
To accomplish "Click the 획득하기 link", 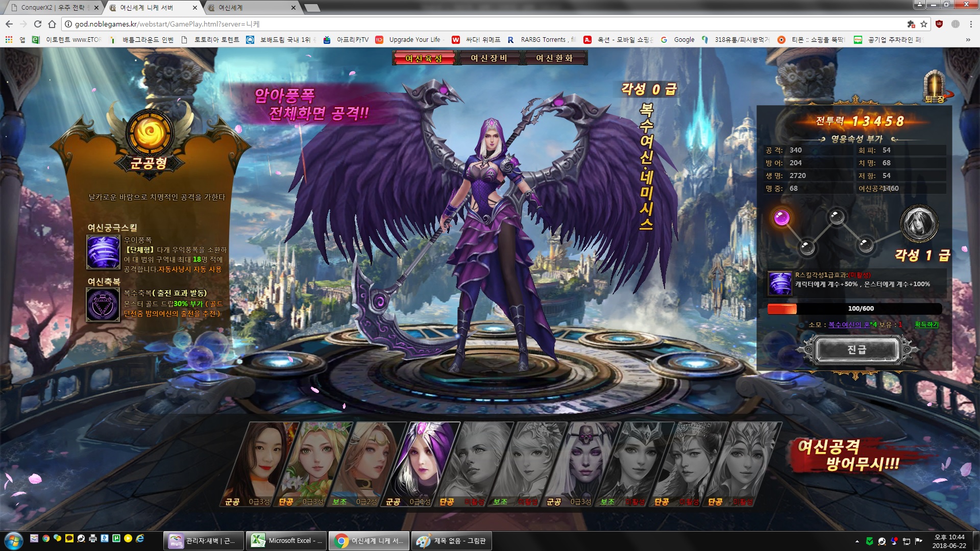I will [x=926, y=324].
